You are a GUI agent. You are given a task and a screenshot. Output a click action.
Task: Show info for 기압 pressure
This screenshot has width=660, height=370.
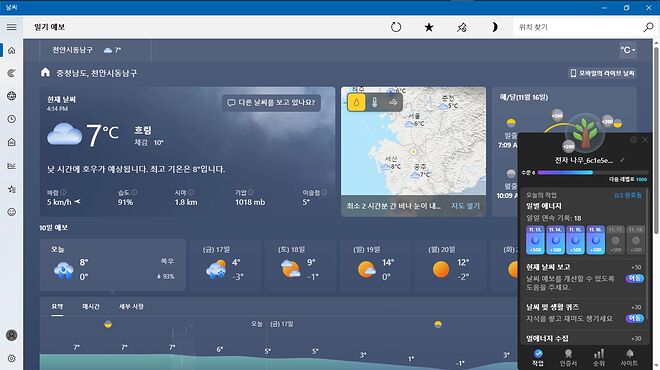tap(251, 192)
